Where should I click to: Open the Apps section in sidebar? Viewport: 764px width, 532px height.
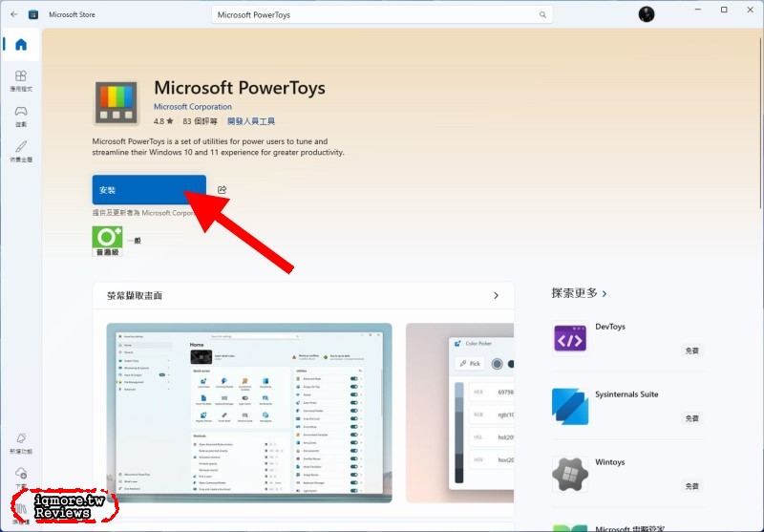coord(21,81)
